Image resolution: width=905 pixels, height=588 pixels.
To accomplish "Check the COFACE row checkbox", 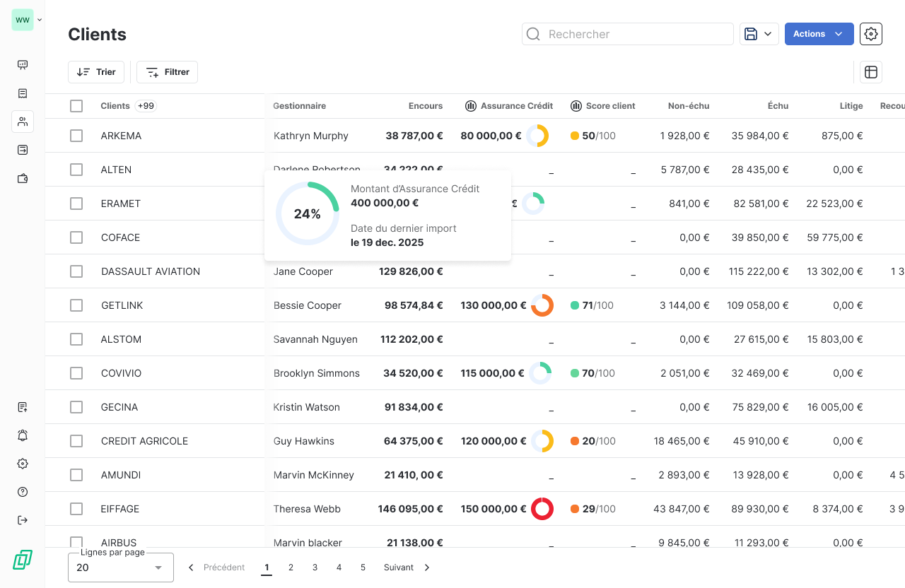I will (76, 237).
